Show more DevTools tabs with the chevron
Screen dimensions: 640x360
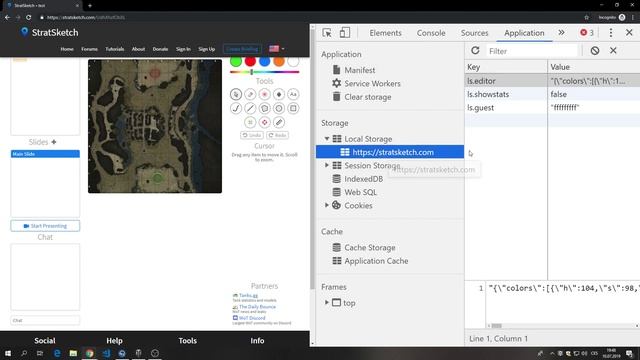click(562, 33)
